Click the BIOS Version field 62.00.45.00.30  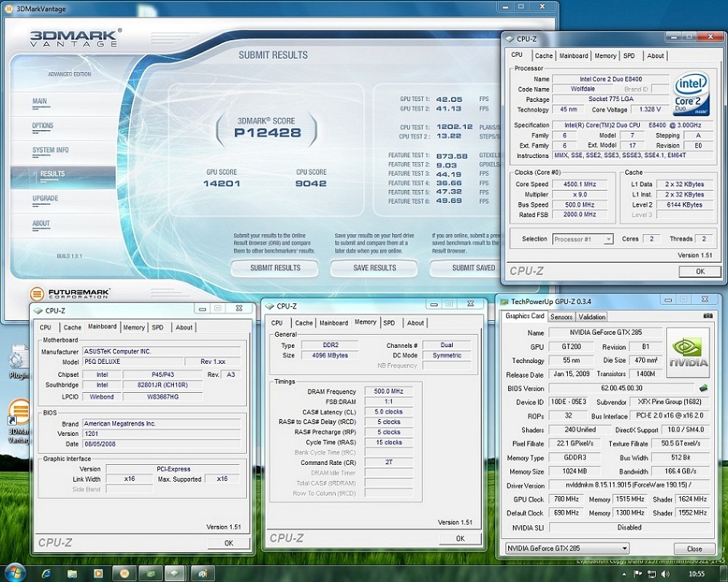[x=622, y=388]
